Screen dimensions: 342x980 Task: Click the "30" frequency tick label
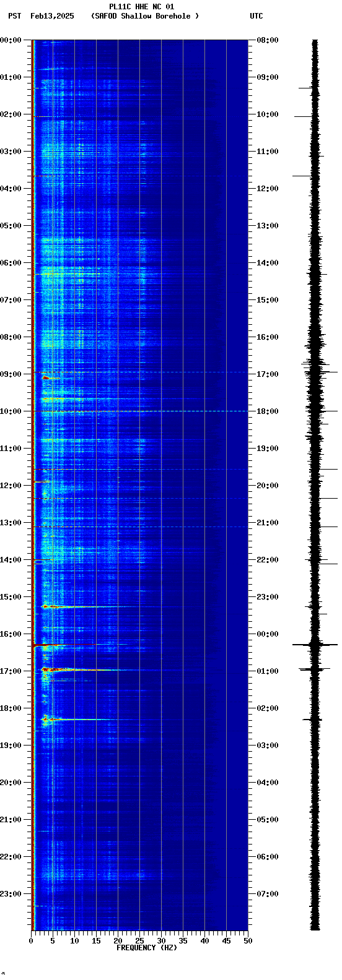[161, 941]
